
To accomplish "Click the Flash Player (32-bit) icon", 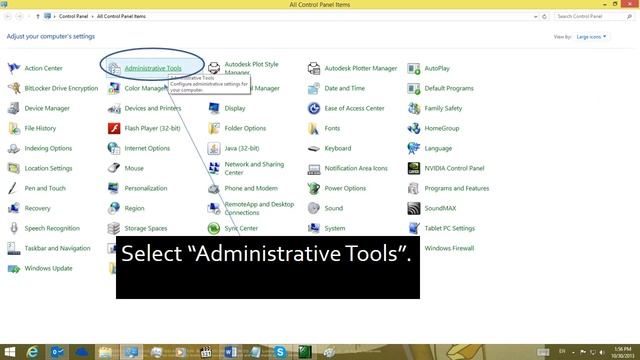I will (x=114, y=128).
